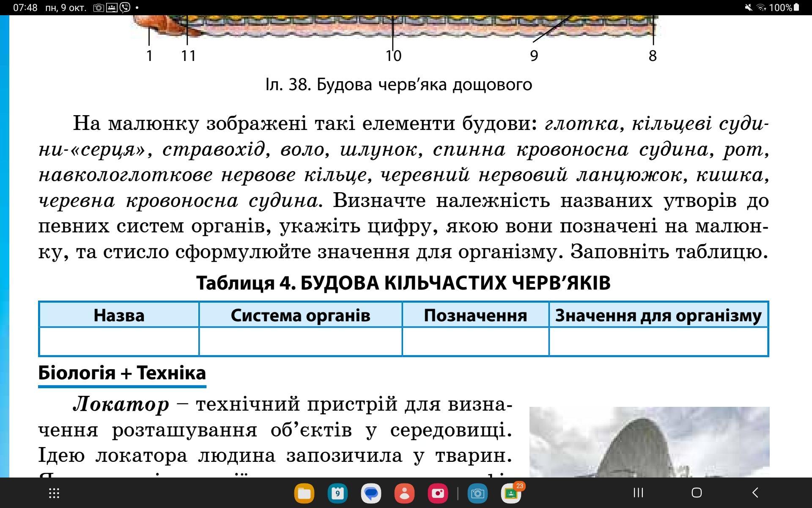The image size is (812, 508).
Task: Open the Calendar app in taskbar
Action: [337, 493]
